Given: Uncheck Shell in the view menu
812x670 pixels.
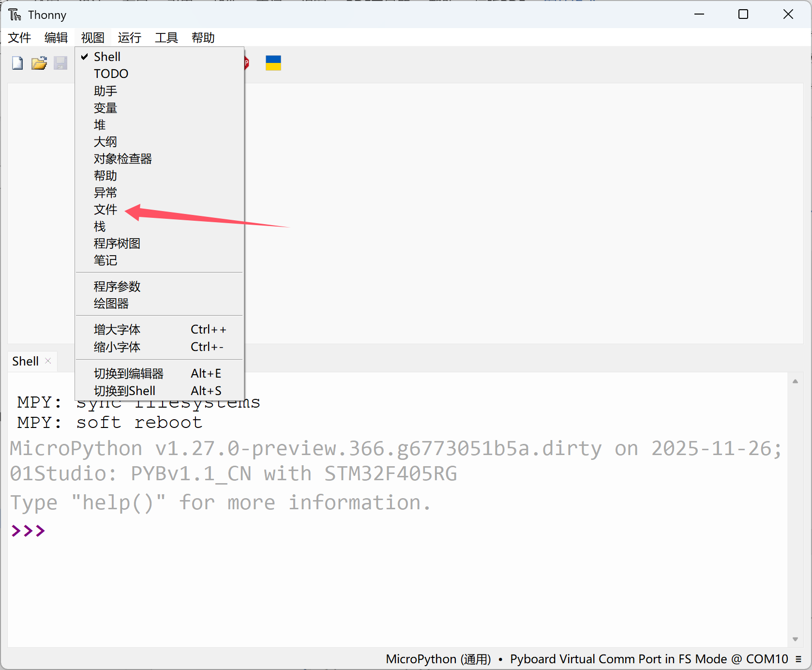Looking at the screenshot, I should tap(107, 56).
